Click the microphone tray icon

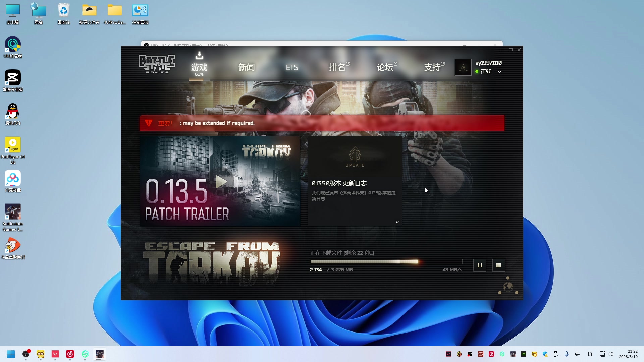567,354
